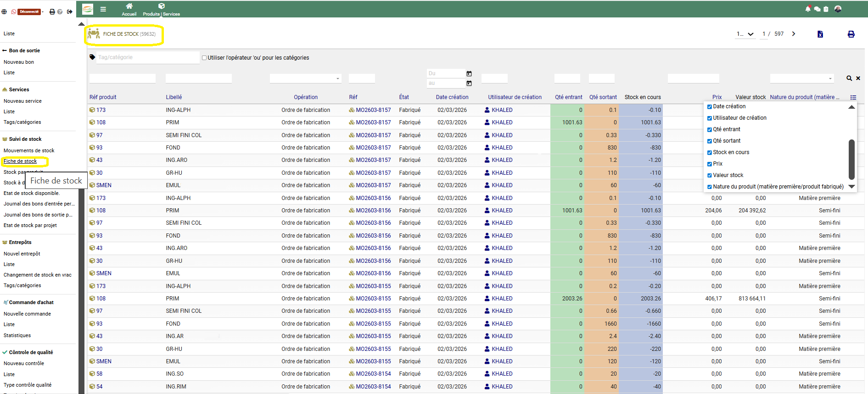Open Nature du produit filter dropdown
Viewport: 868px width, 394px height.
(802, 78)
